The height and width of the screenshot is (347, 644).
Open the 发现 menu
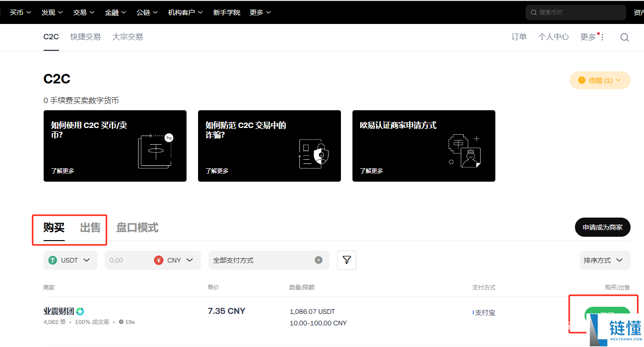tap(52, 12)
